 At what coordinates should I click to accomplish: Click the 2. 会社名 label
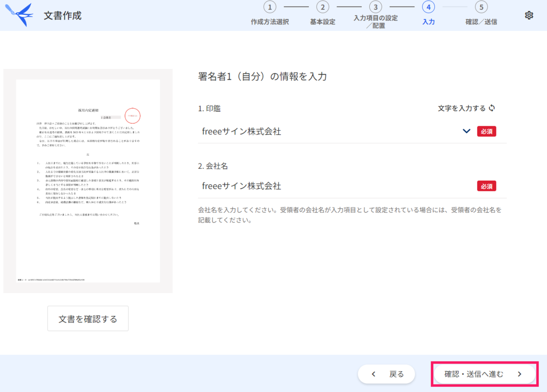tap(213, 166)
